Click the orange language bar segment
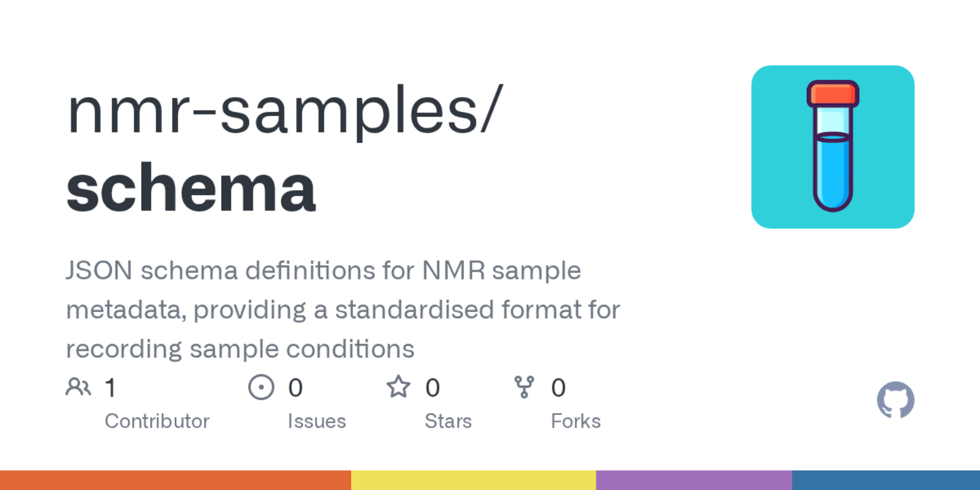 click(175, 480)
